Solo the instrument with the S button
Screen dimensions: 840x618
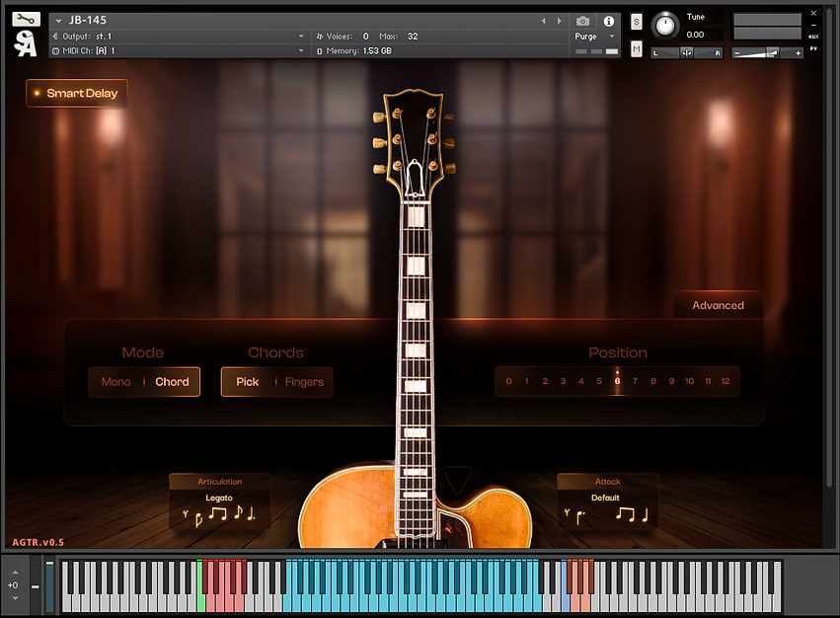pyautogui.click(x=637, y=22)
